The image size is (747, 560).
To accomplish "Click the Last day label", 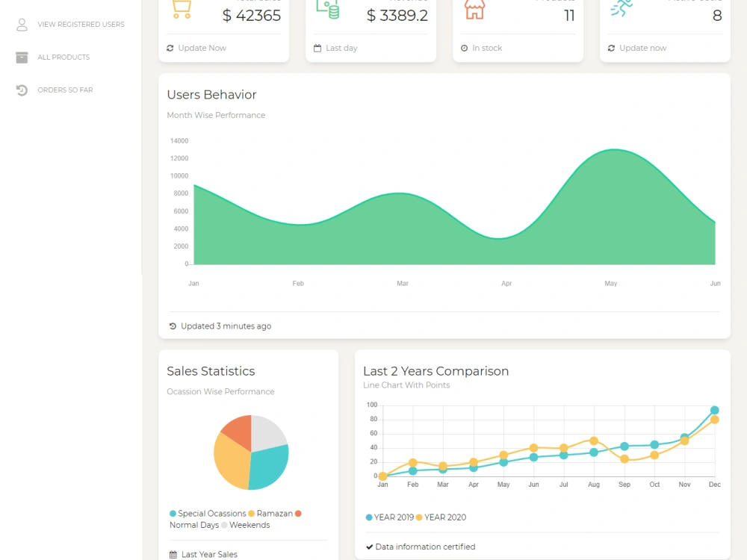I will point(341,48).
